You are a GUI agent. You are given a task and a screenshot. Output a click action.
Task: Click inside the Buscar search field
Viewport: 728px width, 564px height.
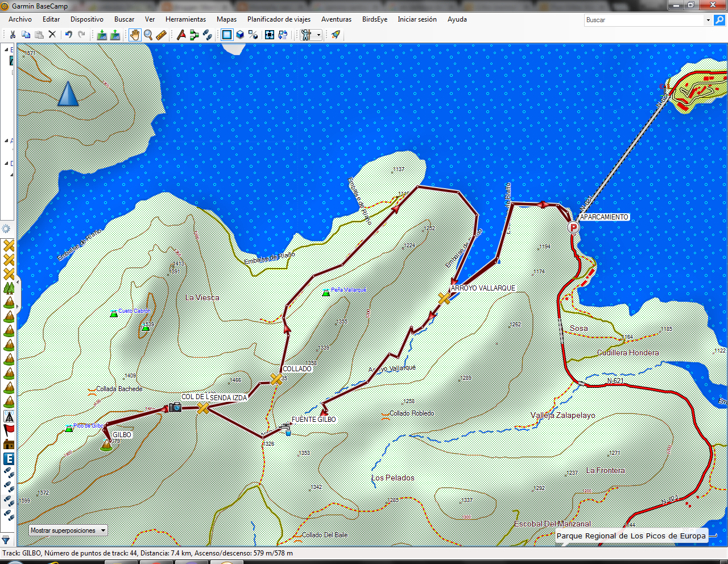pyautogui.click(x=644, y=20)
